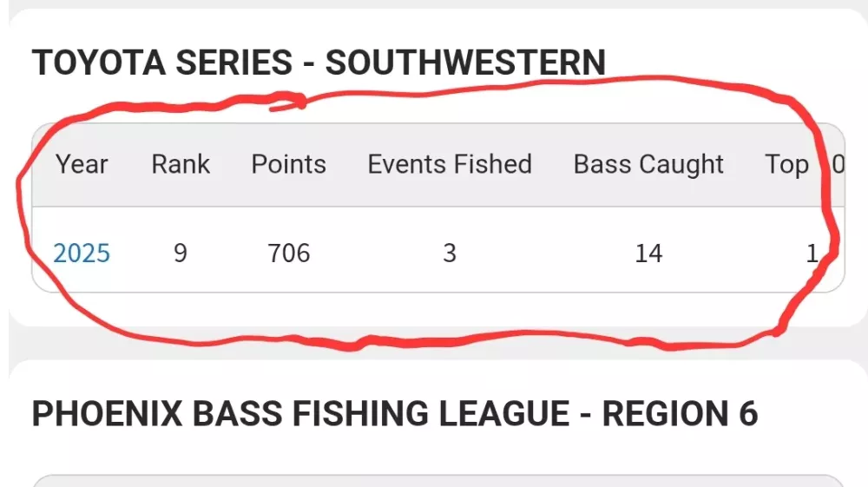The height and width of the screenshot is (487, 868).
Task: Select the Top column header
Action: pyautogui.click(x=786, y=166)
